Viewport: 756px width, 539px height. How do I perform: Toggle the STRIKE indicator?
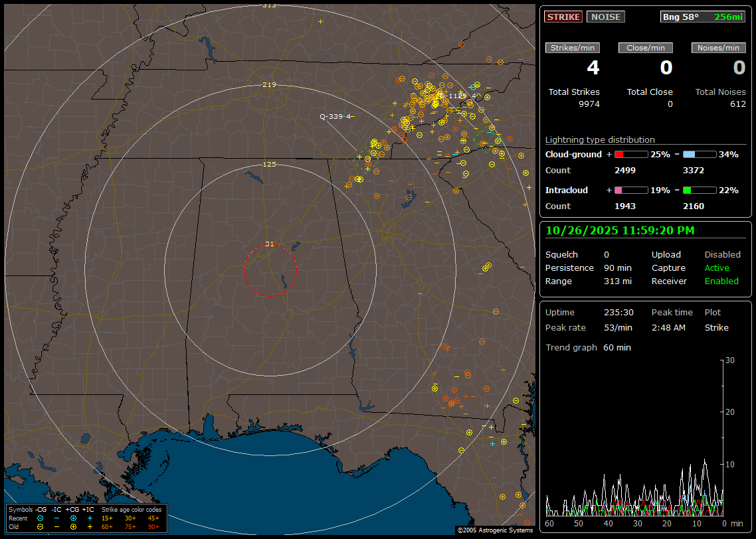coord(563,17)
